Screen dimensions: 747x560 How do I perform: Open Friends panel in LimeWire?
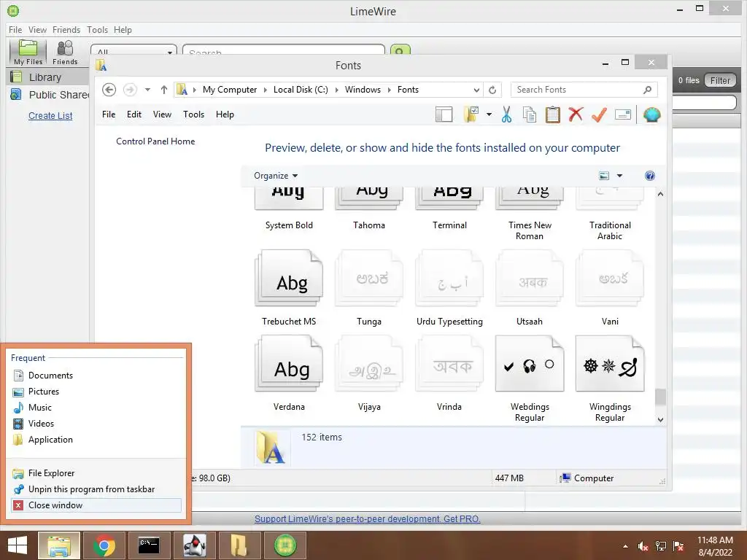[x=65, y=52]
